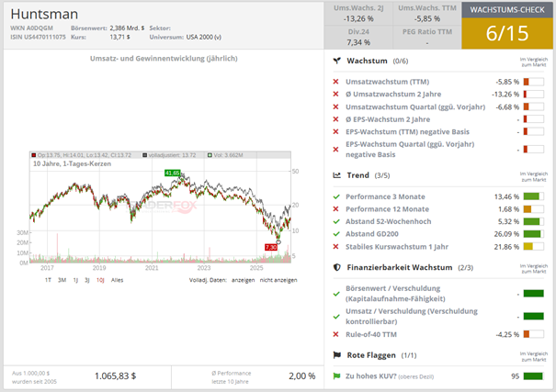Click the red X beside Rule-of-40 TTM
Viewport: 556px width, 392px height.
(335, 334)
